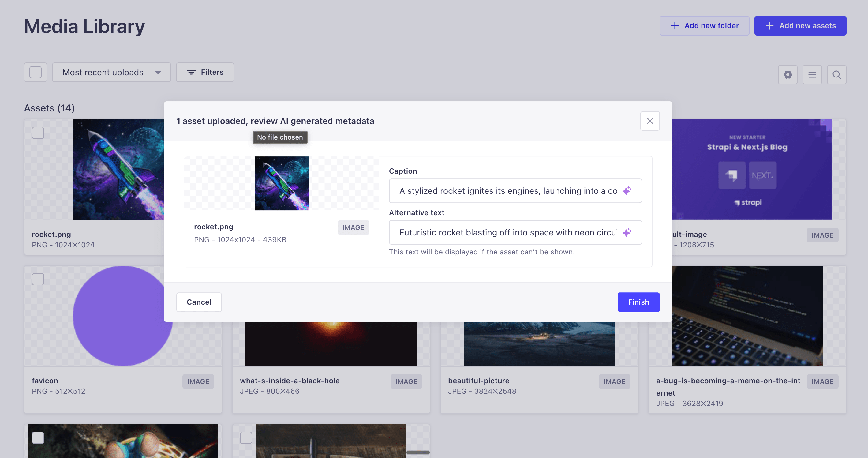868x458 pixels.
Task: Select the favicon asset checkbox
Action: 38,279
